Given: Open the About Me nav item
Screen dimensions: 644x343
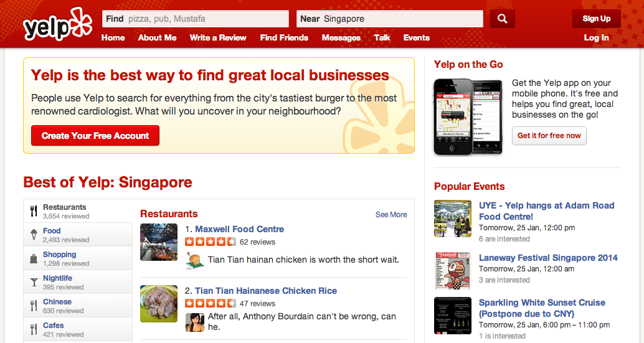Looking at the screenshot, I should (x=158, y=38).
